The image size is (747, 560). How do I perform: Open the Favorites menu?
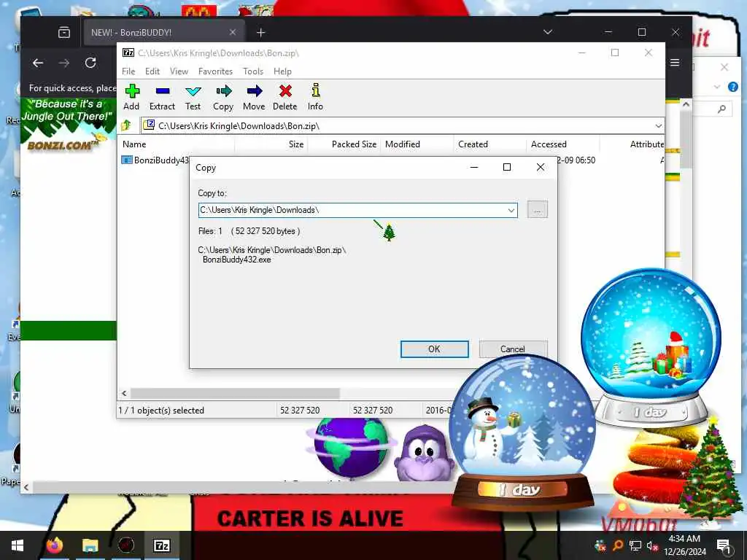(x=215, y=71)
